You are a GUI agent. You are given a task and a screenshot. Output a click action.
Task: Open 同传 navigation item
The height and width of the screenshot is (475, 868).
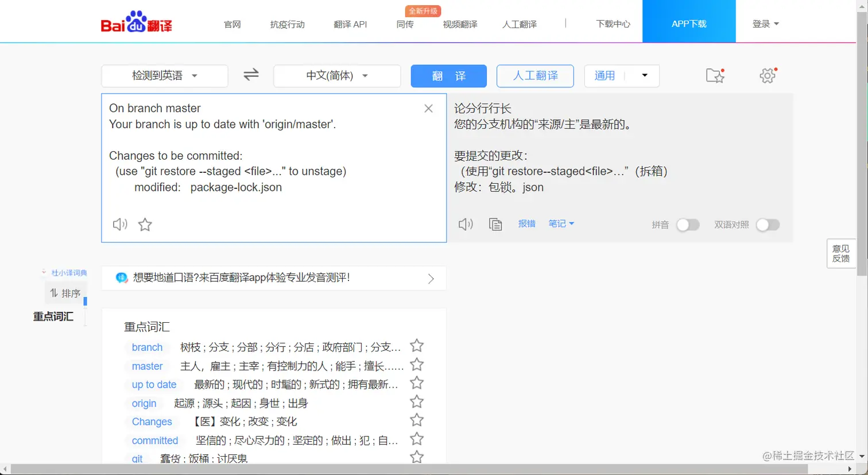point(405,24)
